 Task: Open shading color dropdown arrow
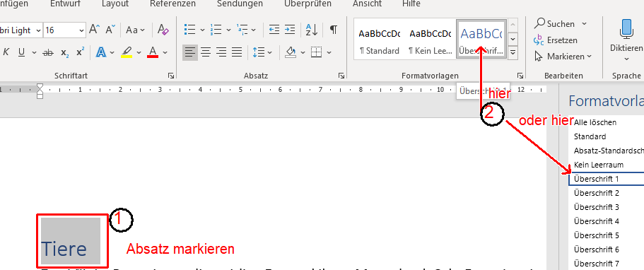click(x=303, y=52)
